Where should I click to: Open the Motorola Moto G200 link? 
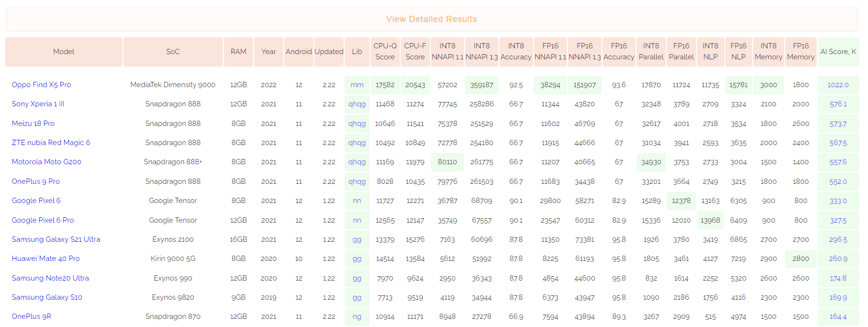coord(46,162)
